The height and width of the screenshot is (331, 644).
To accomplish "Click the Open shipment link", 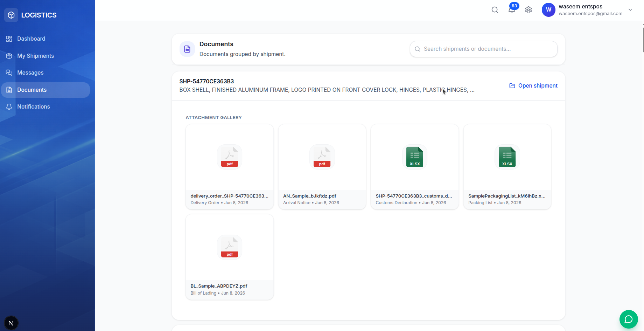I will [533, 86].
